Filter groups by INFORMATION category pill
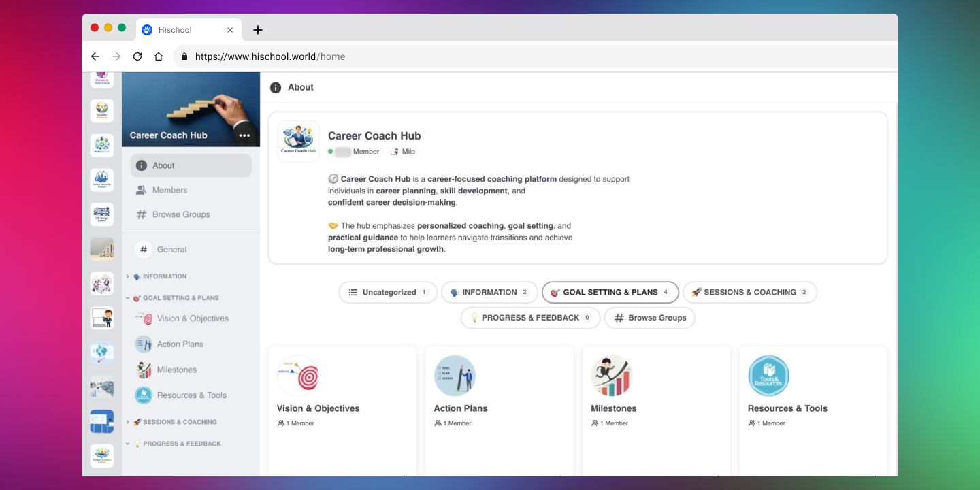Image resolution: width=980 pixels, height=490 pixels. (489, 293)
